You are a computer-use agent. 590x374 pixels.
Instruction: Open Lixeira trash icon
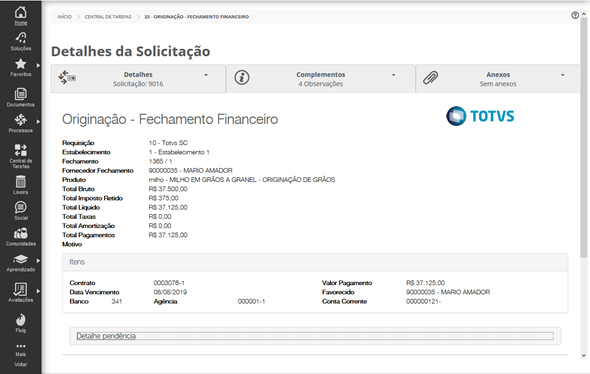tap(21, 182)
